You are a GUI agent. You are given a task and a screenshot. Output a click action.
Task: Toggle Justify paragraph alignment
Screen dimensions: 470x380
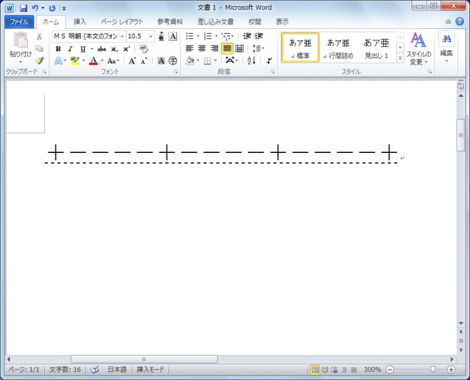point(227,49)
